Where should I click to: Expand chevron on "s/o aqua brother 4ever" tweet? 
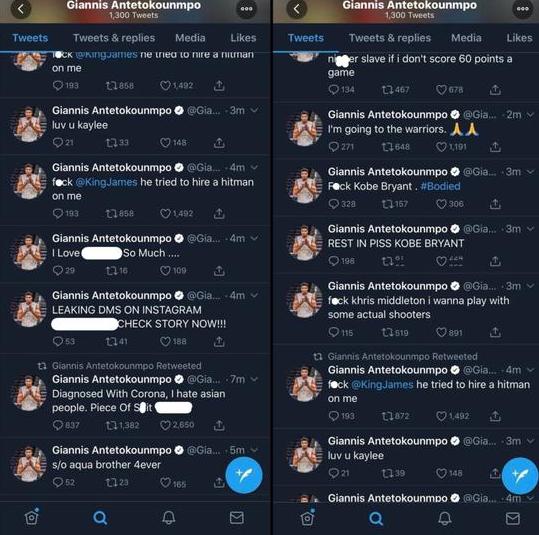point(254,450)
